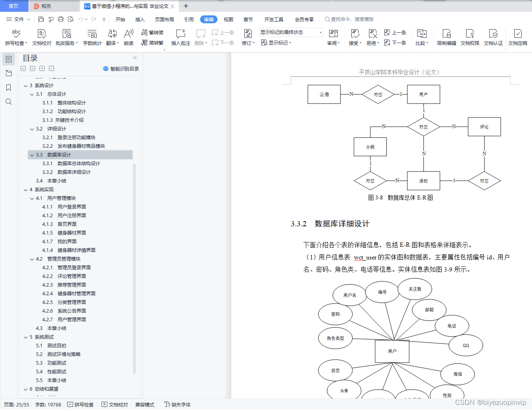The height and width of the screenshot is (410, 532).
Task: Go to previous change with 上一条 beside 拒绝
Action: 395,32
